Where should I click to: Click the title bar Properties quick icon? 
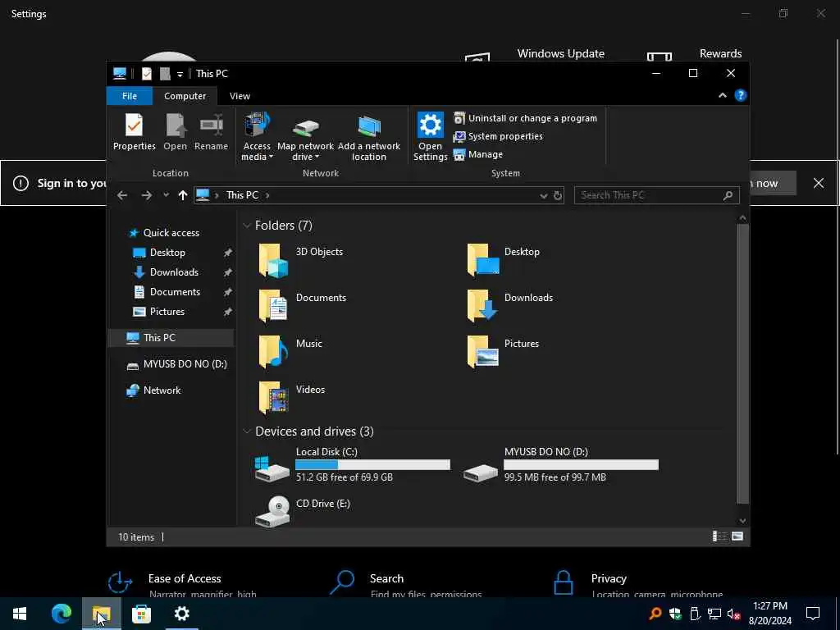tap(147, 73)
